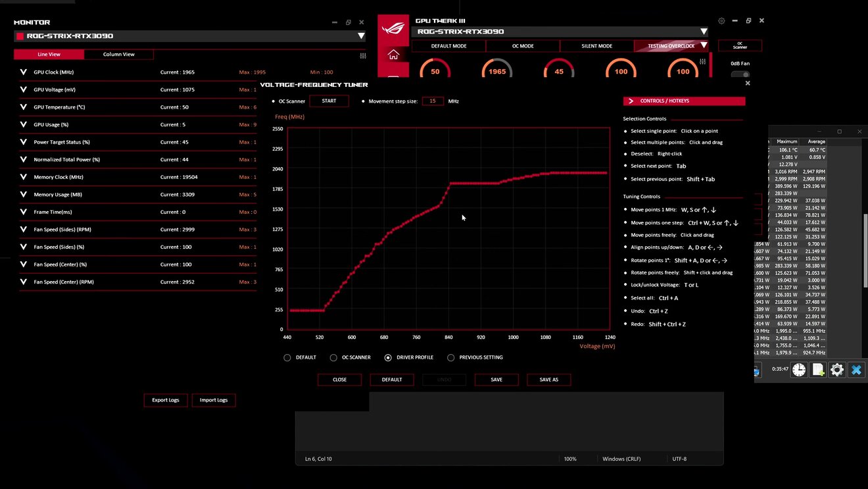Viewport: 868px width, 489px height.
Task: Click the OC Scanner button in GPU Tweak III
Action: click(740, 45)
